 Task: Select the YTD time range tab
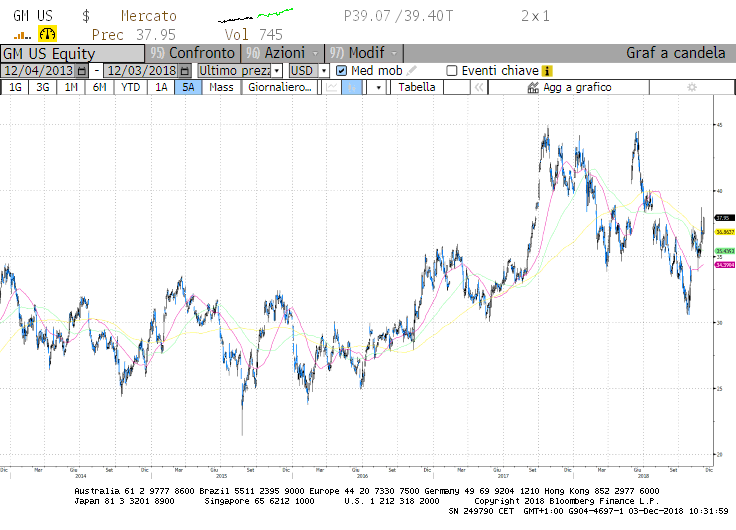tap(130, 87)
